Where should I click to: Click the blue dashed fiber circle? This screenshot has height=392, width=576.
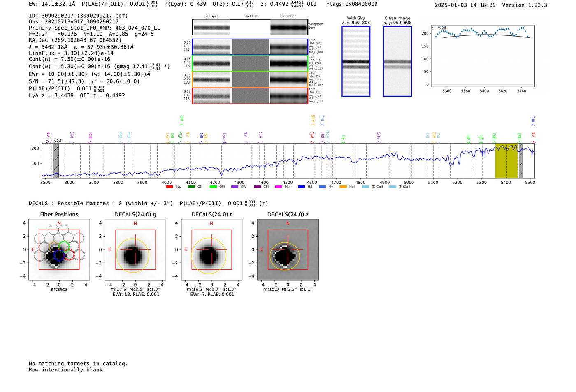pyautogui.click(x=59, y=255)
